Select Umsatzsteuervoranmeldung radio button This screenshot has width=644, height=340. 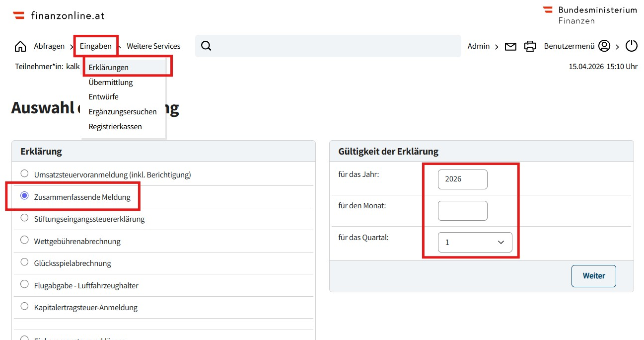point(24,174)
